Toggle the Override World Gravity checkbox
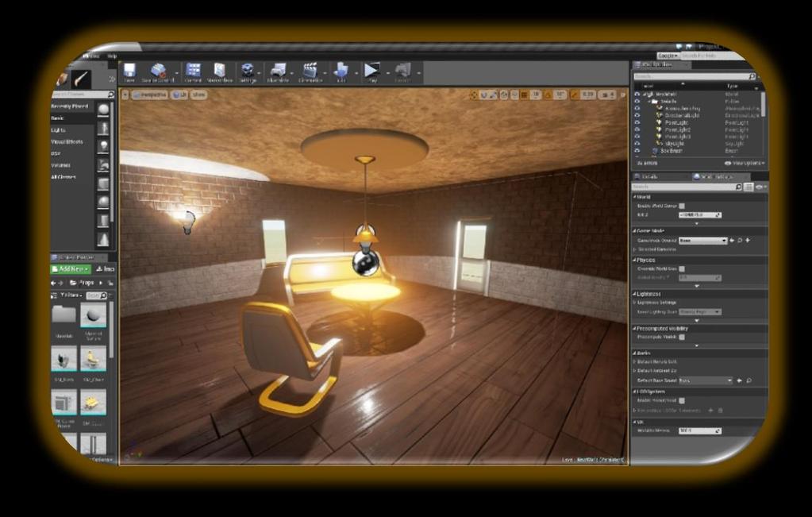Screen dimensions: 812x517 coord(682,269)
